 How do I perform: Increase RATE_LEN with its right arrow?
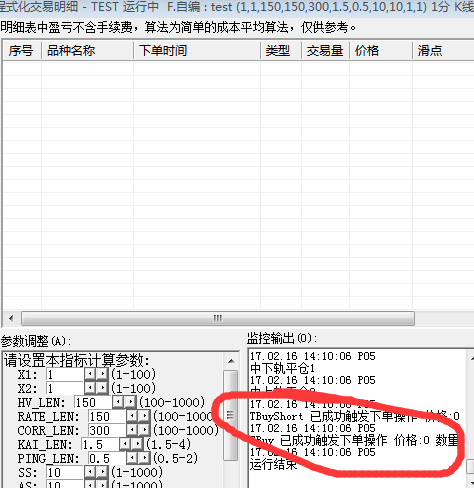coord(144,416)
